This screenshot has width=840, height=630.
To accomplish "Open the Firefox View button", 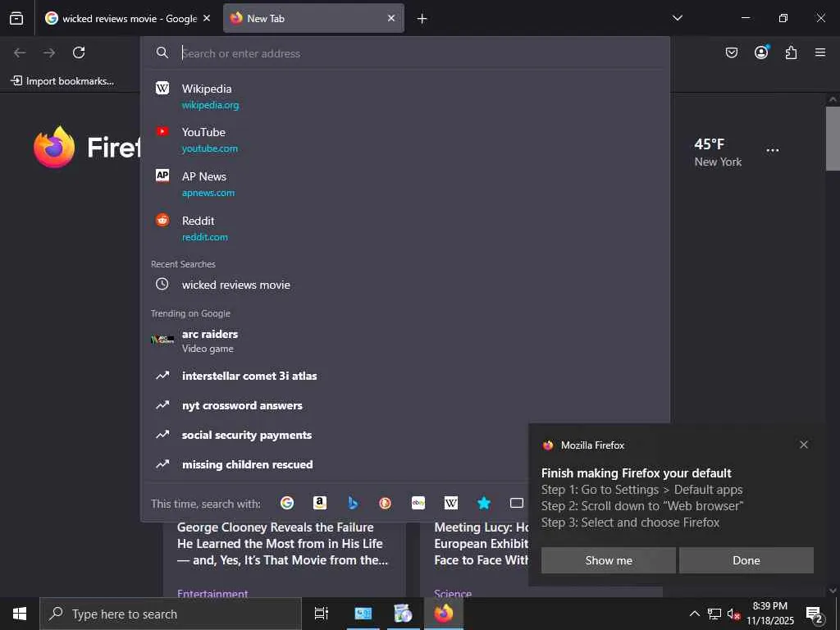I will click(16, 18).
